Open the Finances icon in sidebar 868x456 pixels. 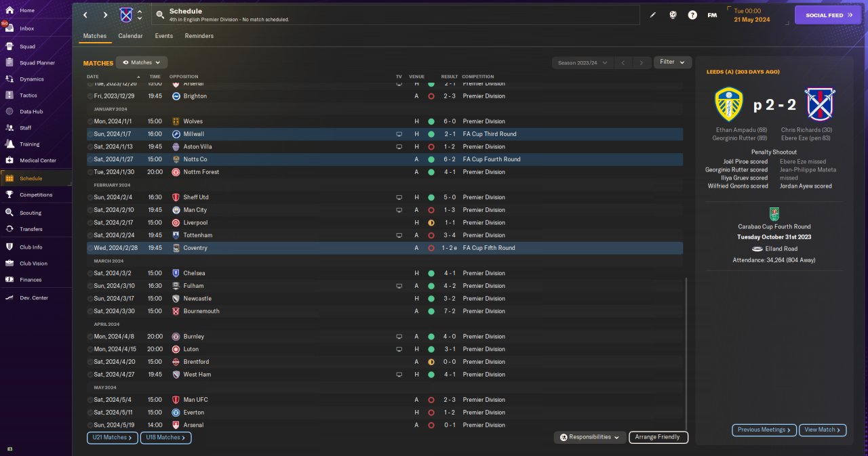point(9,279)
